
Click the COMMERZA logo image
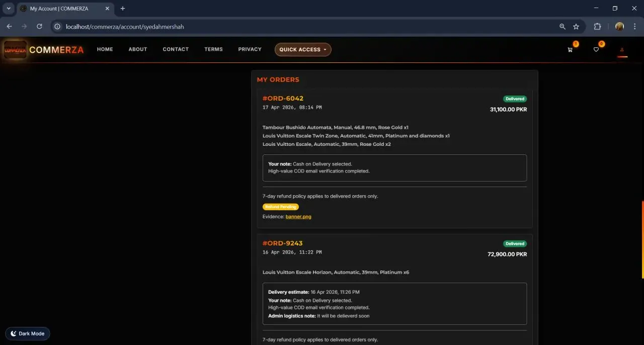(x=16, y=49)
